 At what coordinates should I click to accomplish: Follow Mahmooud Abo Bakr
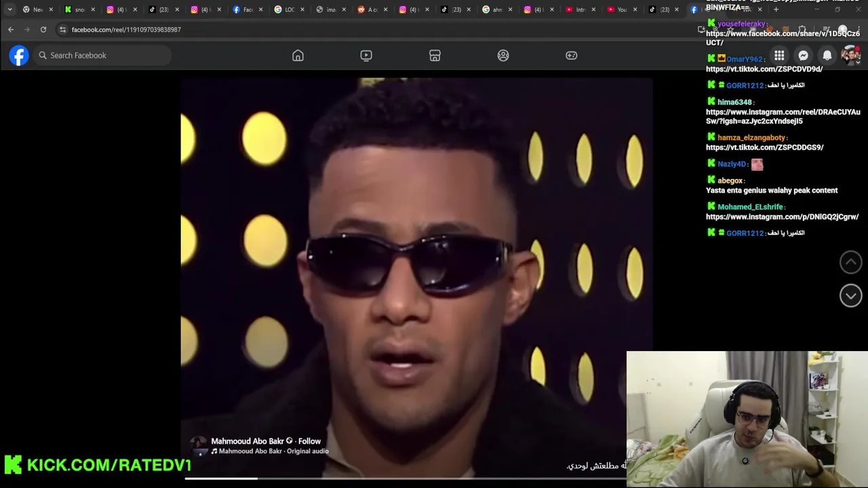[x=309, y=441]
